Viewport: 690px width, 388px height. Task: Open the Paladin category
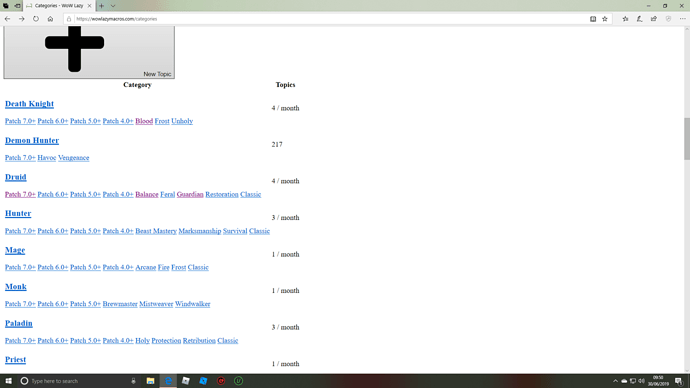click(18, 323)
